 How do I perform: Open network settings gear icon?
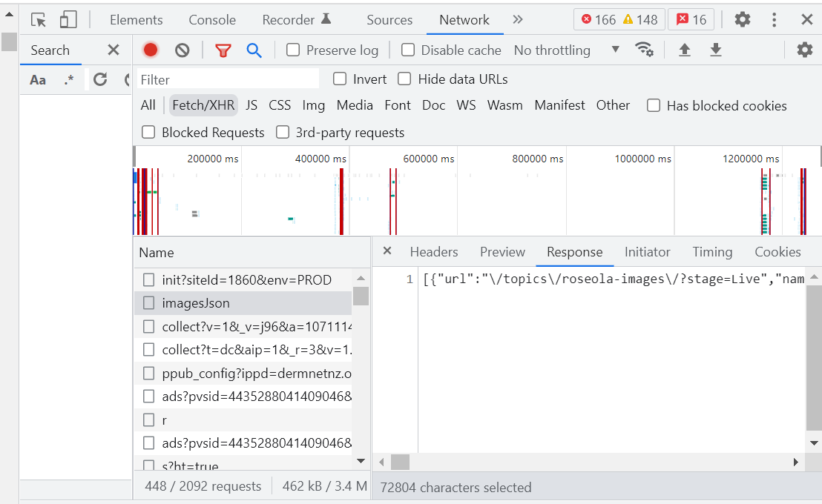805,50
